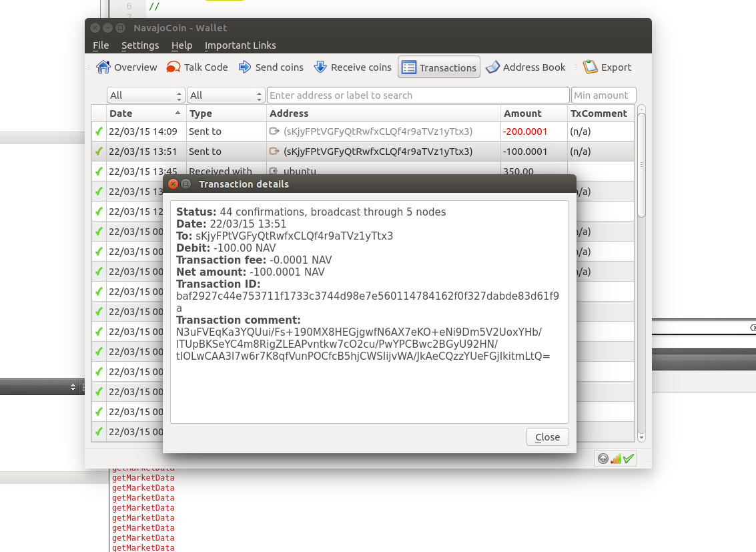Click the greyed address in 14:09 row
Viewport: 756px width, 552px height.
[378, 131]
